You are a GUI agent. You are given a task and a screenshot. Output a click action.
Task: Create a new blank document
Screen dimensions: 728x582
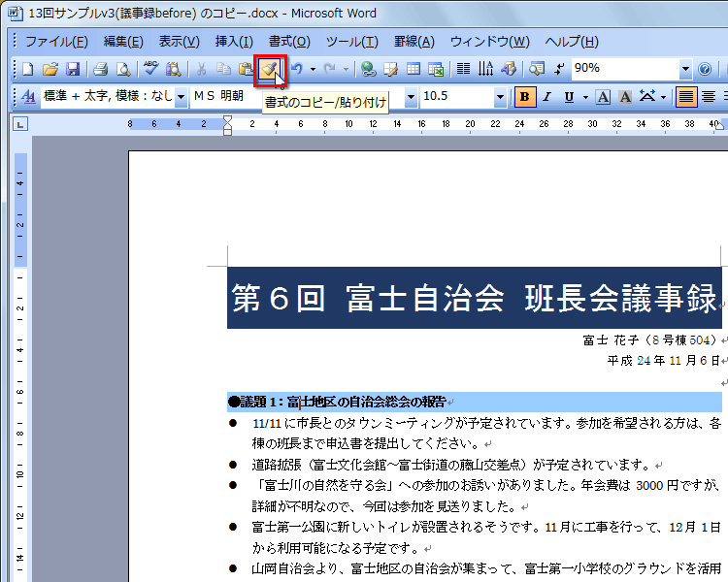28,70
